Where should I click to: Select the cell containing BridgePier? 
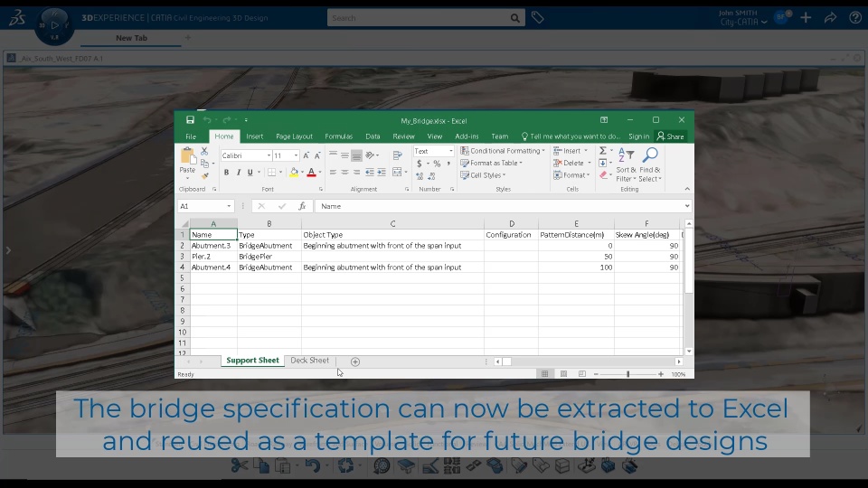[x=269, y=256]
